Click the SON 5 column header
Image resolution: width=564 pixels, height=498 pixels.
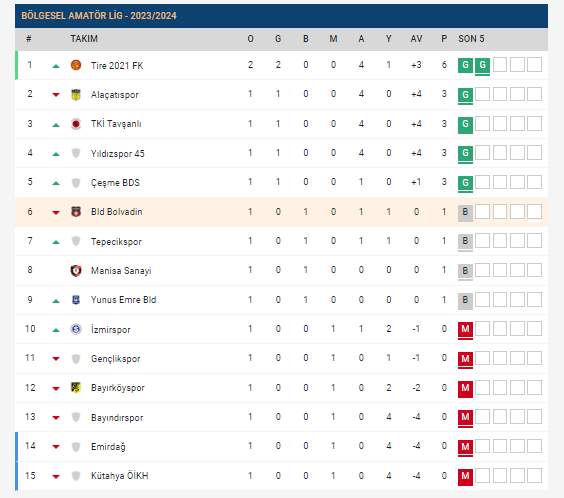(471, 39)
